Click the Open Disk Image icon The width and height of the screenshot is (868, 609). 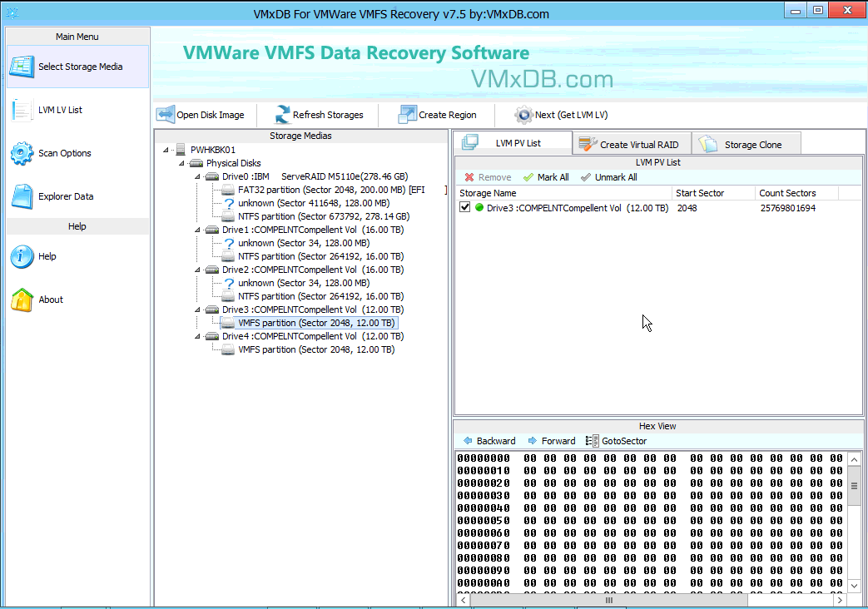click(166, 115)
